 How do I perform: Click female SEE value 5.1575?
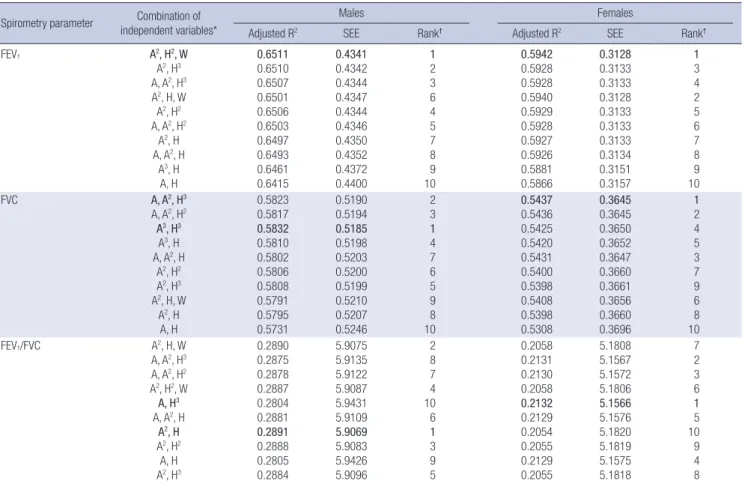[x=615, y=461]
